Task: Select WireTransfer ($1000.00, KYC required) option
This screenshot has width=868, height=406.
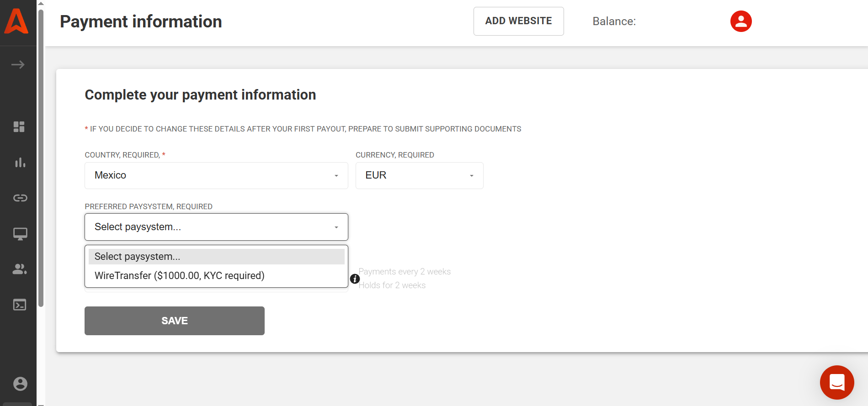Action: 216,276
